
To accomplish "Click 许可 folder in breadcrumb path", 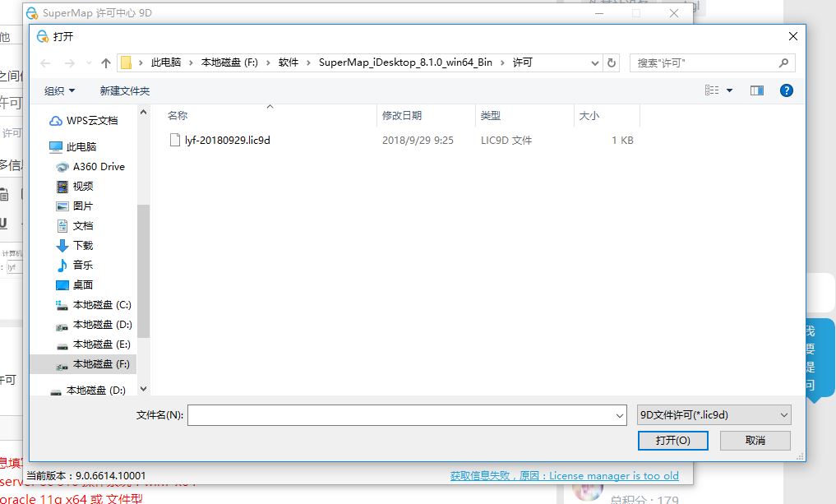I will click(x=523, y=62).
